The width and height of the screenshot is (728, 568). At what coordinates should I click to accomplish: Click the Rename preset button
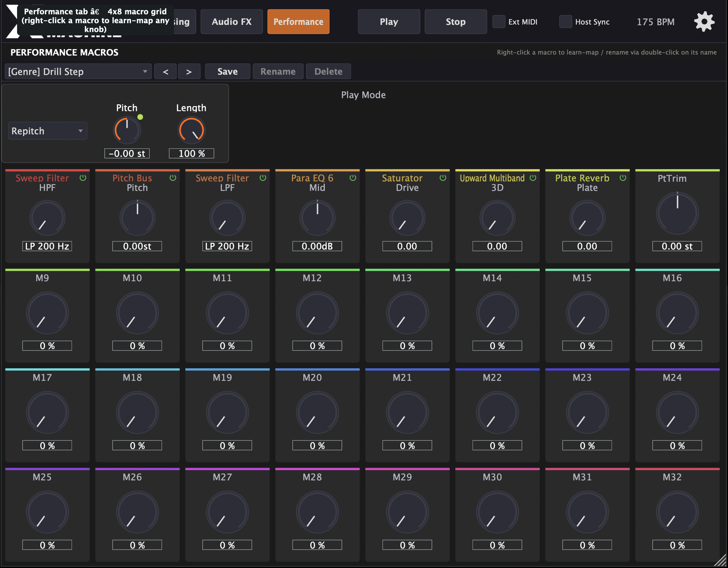point(278,72)
